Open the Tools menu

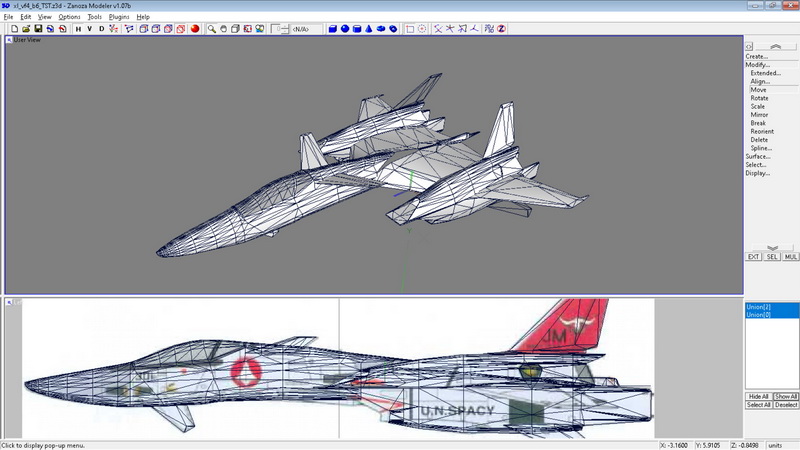point(94,17)
